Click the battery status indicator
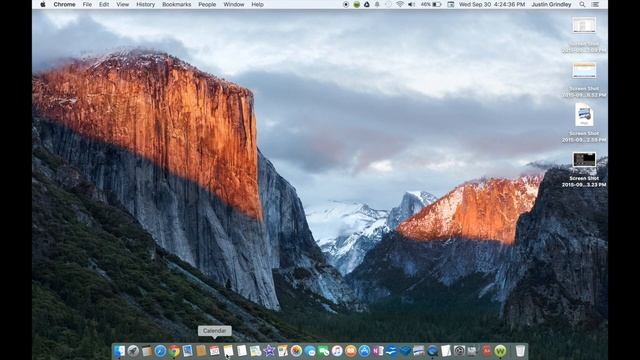Screen dimensions: 640x360 coord(431,4)
